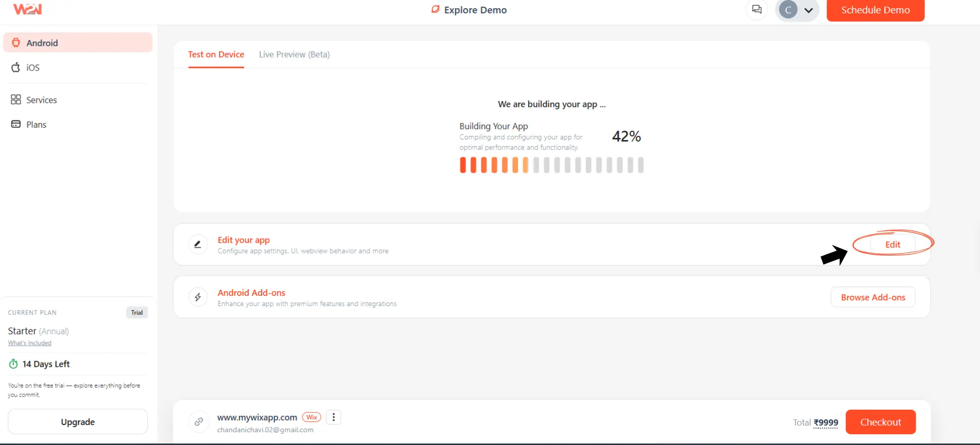Switch to the Live Preview (Beta) tab

tap(294, 54)
